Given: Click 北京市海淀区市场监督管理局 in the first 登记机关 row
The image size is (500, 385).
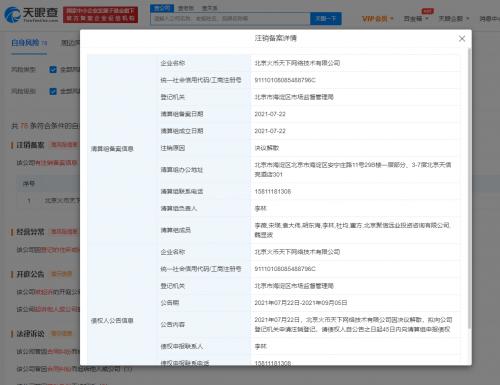Looking at the screenshot, I should pos(294,97).
